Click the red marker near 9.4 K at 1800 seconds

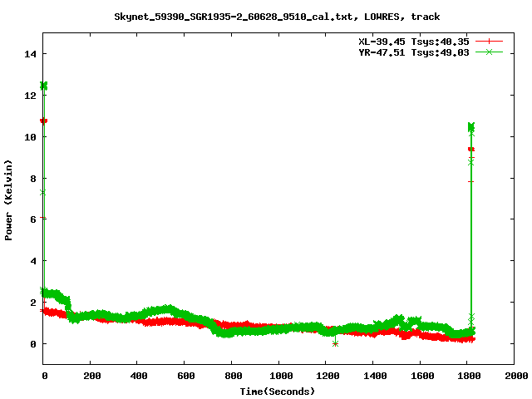click(471, 150)
